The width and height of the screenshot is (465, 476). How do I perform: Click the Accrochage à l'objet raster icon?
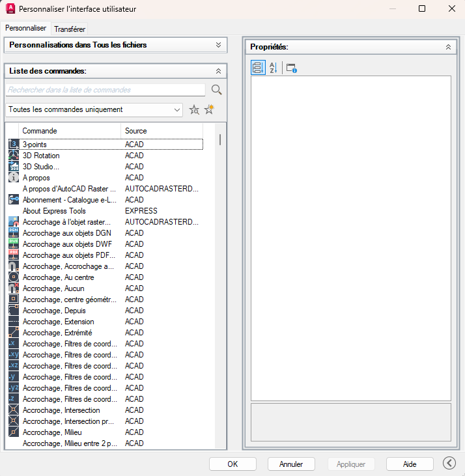[14, 221]
